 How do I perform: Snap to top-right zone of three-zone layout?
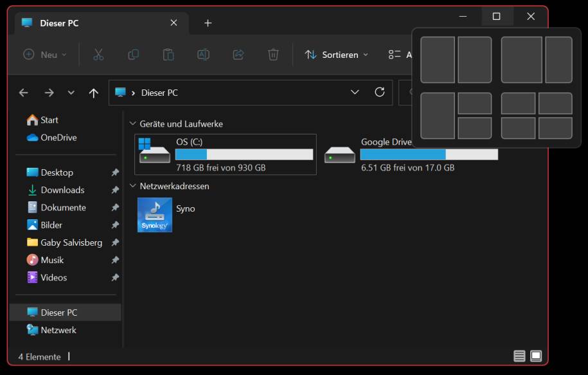tap(475, 103)
